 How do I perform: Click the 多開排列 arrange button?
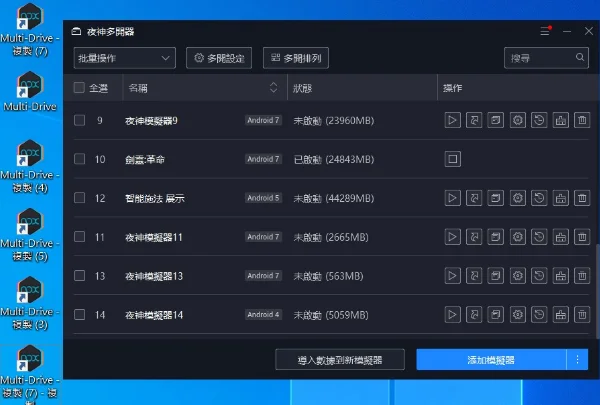[295, 58]
